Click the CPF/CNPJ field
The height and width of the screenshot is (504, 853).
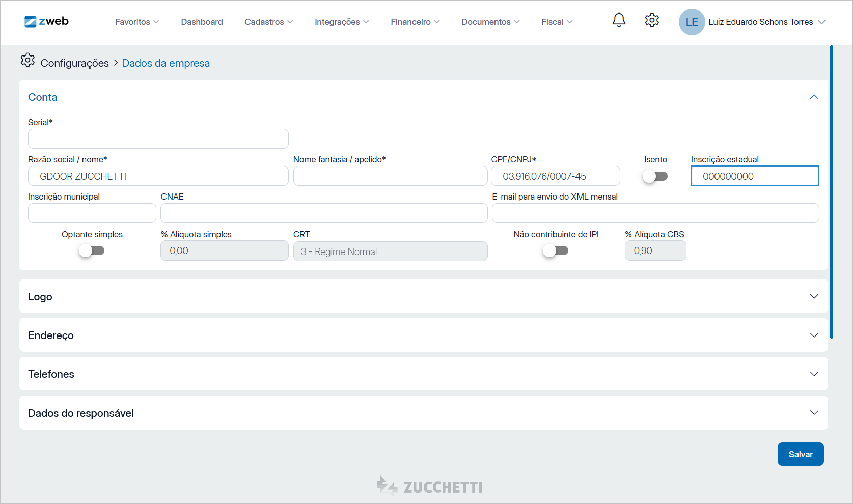556,176
